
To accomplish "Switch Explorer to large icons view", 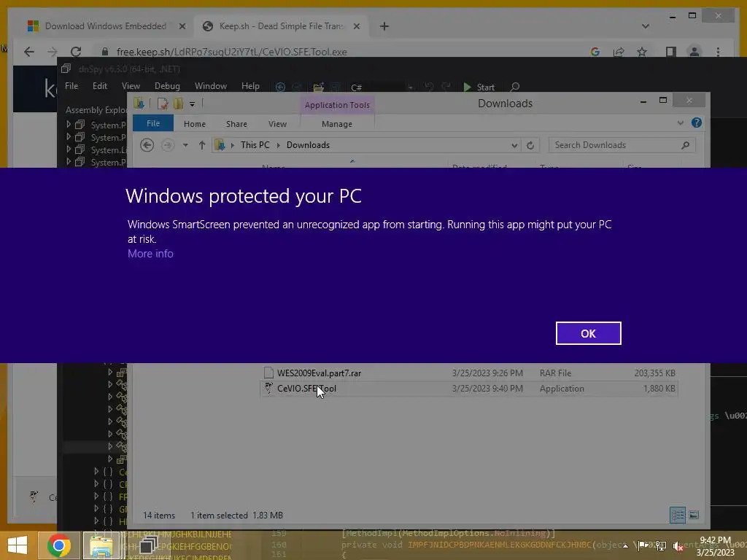I will 694,515.
